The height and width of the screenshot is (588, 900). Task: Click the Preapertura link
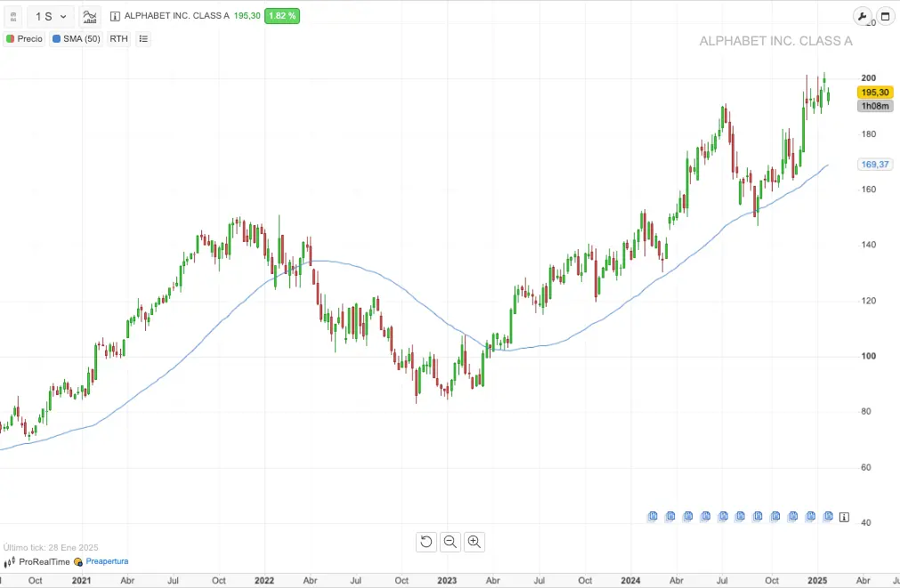click(x=107, y=561)
